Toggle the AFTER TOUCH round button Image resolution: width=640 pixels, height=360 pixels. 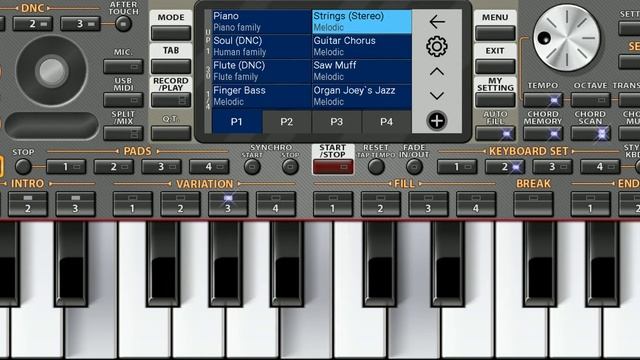click(x=123, y=24)
